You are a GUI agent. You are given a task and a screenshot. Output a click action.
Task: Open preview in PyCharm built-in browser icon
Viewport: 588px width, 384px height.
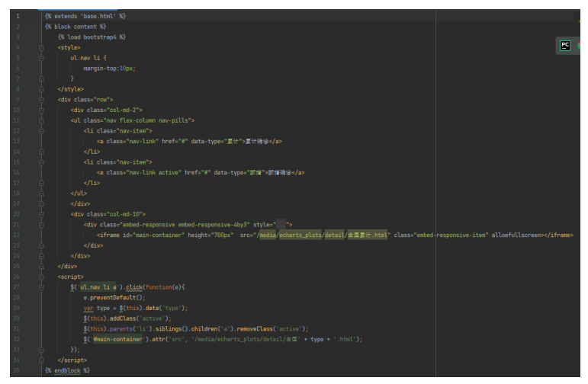click(x=565, y=46)
